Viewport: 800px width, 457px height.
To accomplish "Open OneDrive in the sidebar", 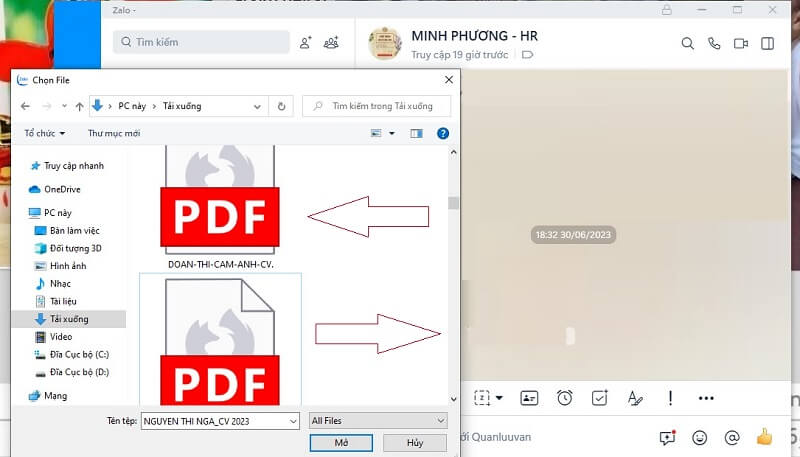I will click(61, 189).
